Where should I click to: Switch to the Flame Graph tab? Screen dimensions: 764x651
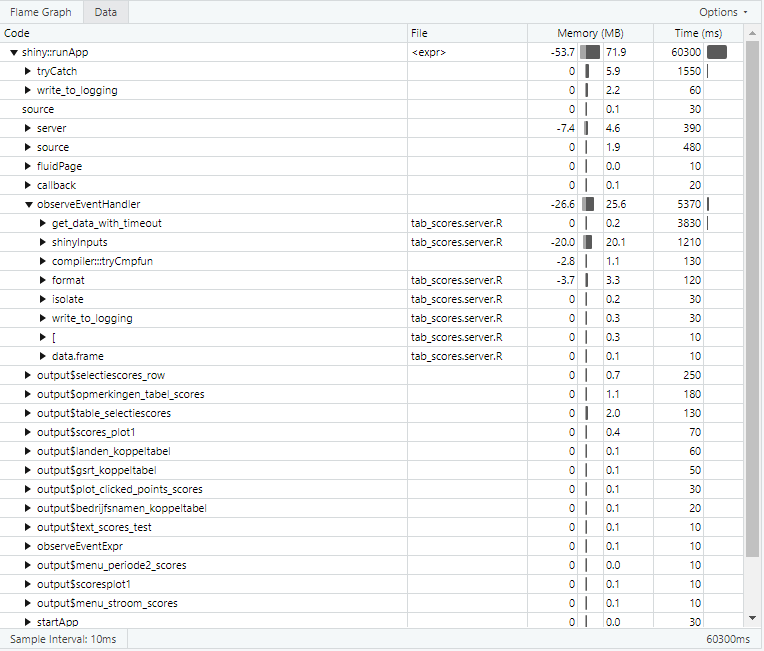[41, 12]
